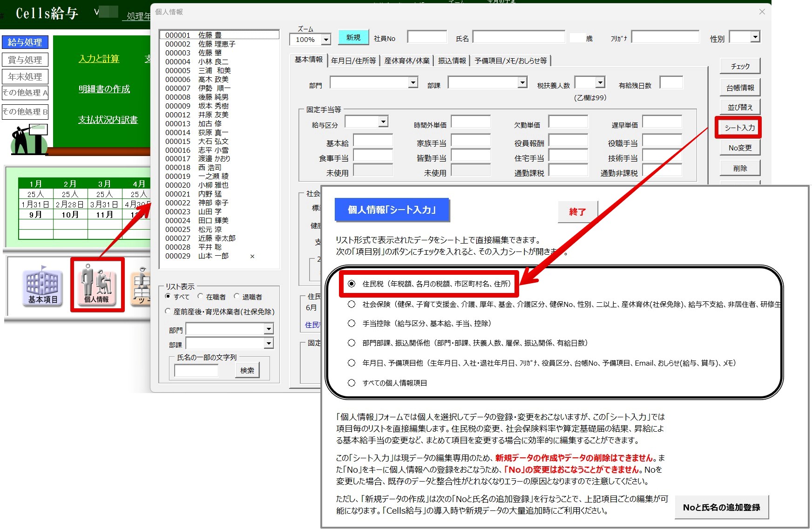Choose 社会保険 sheet input option
Screen dimensions: 812x530
click(x=352, y=304)
